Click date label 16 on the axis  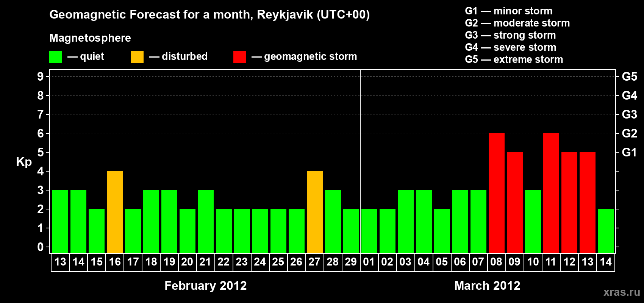[115, 262]
